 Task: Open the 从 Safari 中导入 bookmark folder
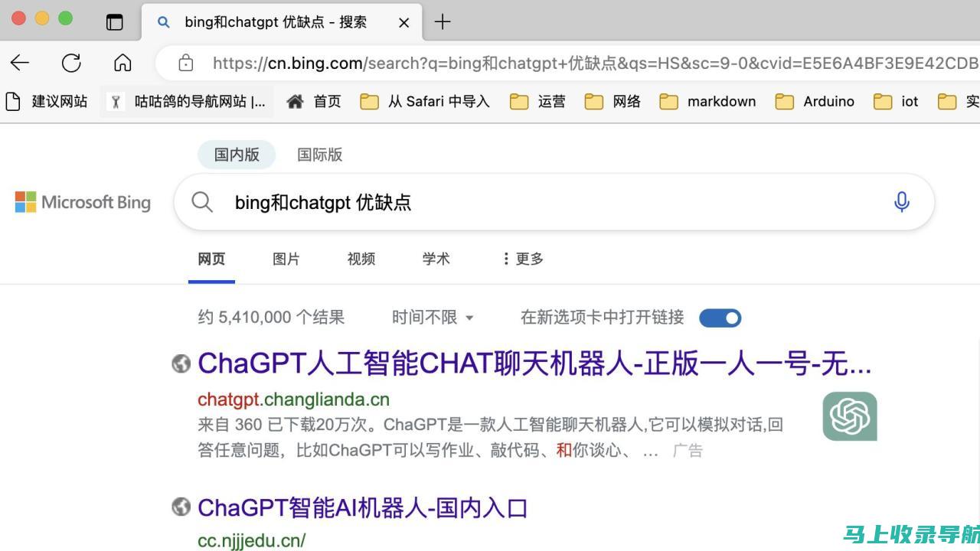425,101
